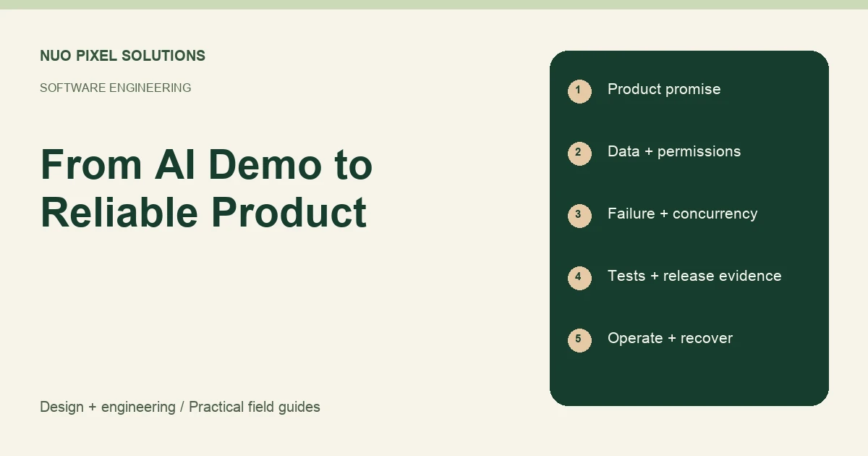This screenshot has height=456, width=868.
Task: Click the number 3 circle badge
Action: click(579, 216)
